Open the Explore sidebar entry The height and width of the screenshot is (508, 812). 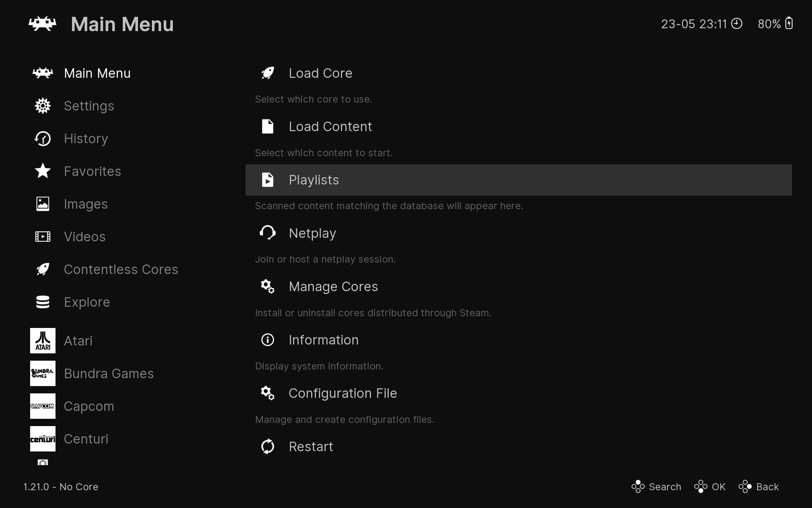pos(87,302)
